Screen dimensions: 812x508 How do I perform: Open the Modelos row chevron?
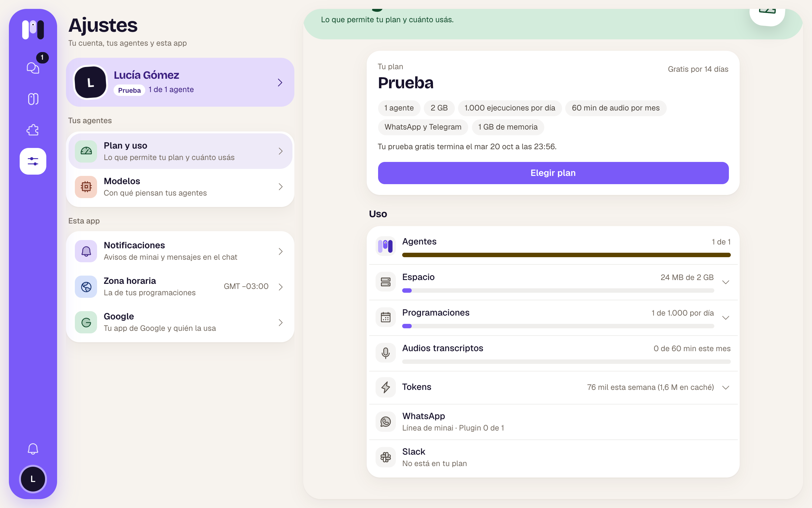point(281,187)
